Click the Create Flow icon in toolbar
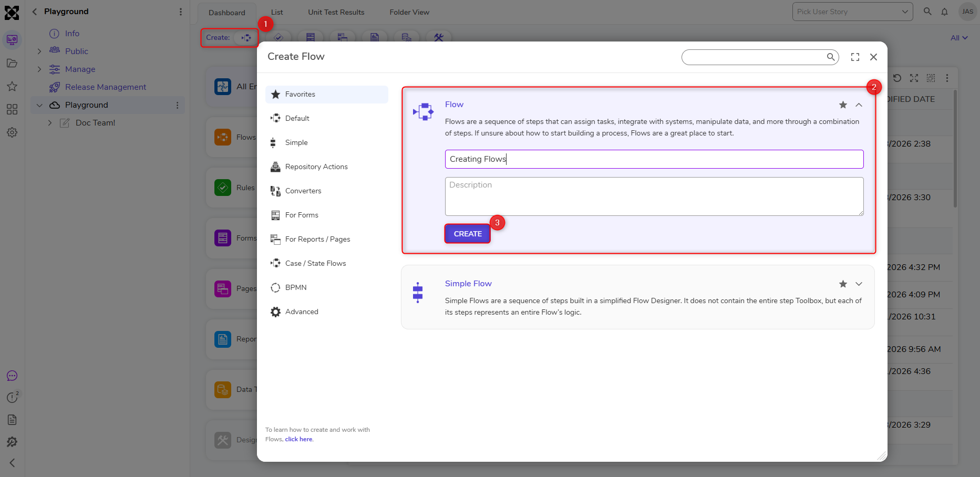Image resolution: width=980 pixels, height=477 pixels. (x=246, y=38)
